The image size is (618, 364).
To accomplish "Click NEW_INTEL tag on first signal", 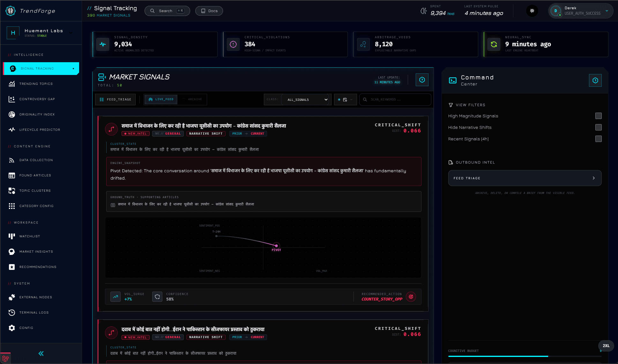I will pyautogui.click(x=136, y=134).
